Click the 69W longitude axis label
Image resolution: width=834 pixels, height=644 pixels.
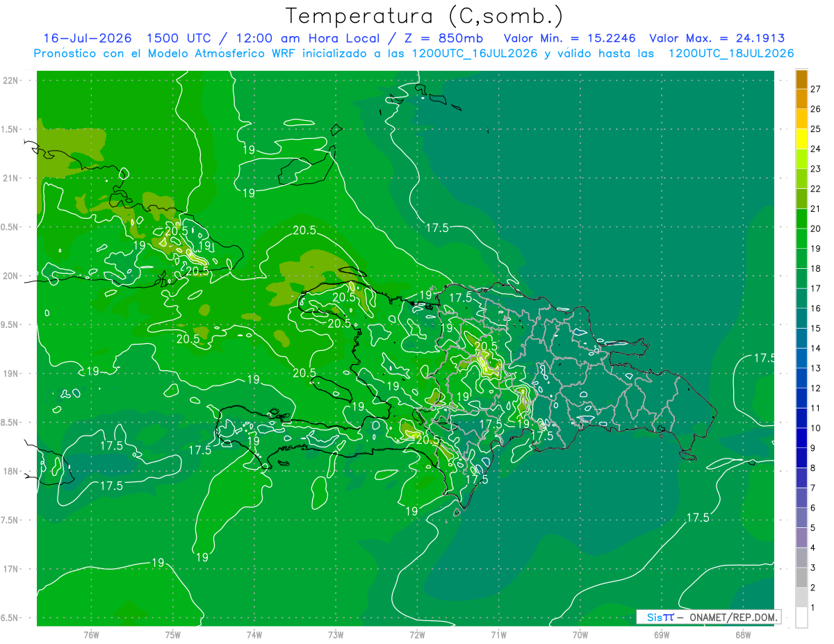click(x=662, y=635)
